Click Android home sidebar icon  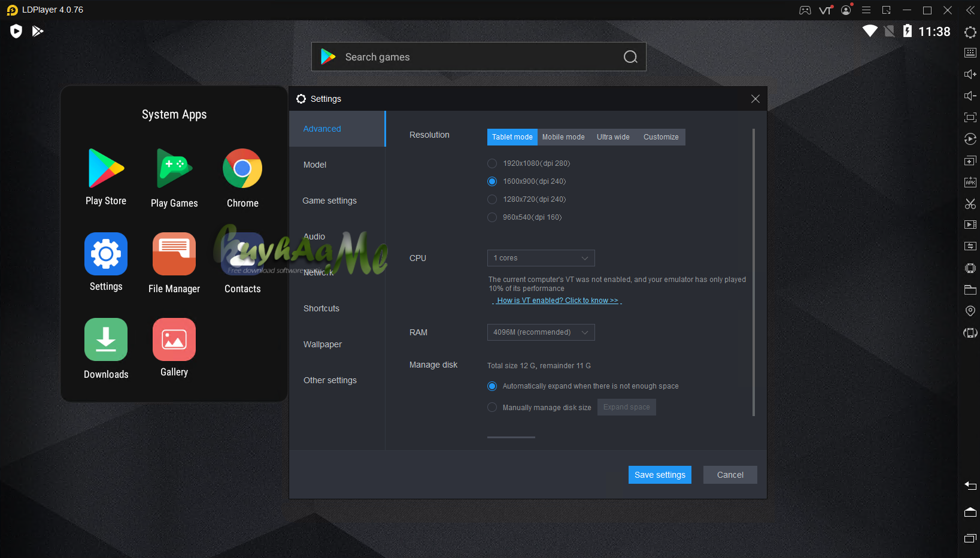point(970,512)
